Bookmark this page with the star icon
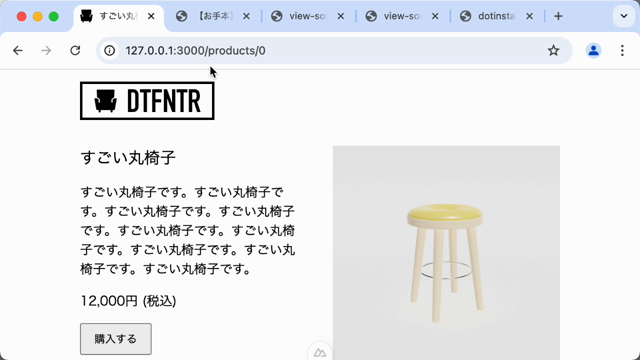640x360 pixels. 553,51
